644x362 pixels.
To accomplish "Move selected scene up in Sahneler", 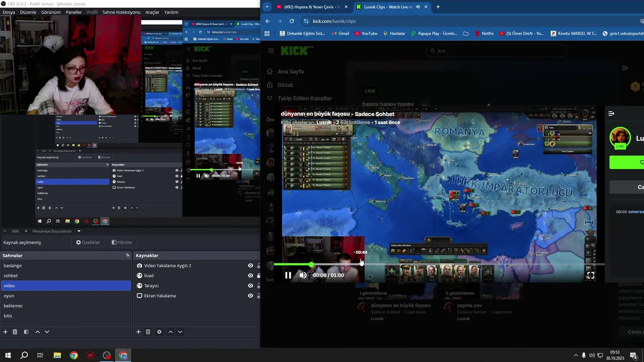I will (x=37, y=332).
